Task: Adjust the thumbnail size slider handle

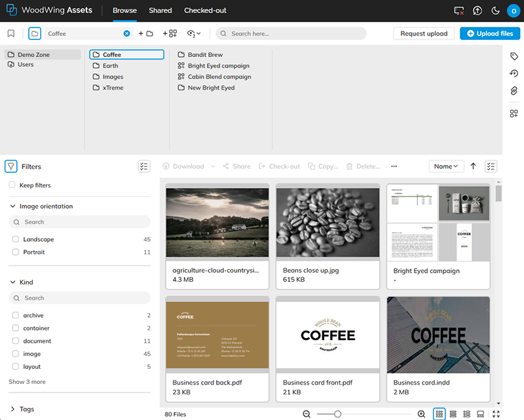Action: [x=337, y=414]
